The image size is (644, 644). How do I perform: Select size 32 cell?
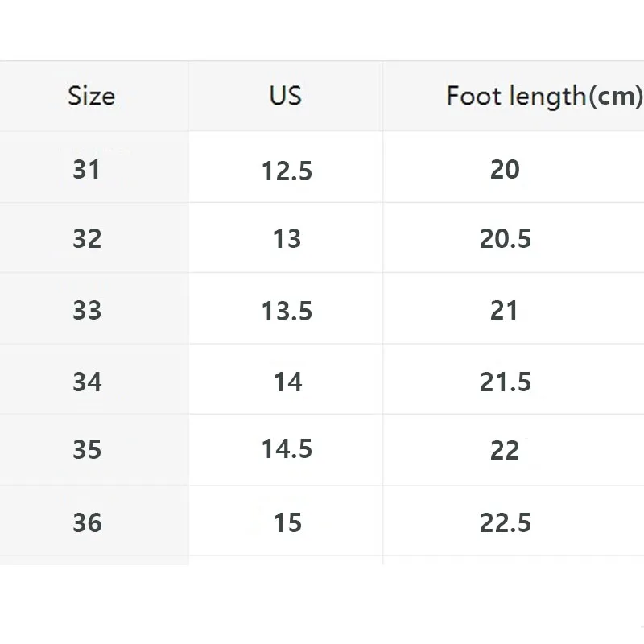(x=87, y=239)
